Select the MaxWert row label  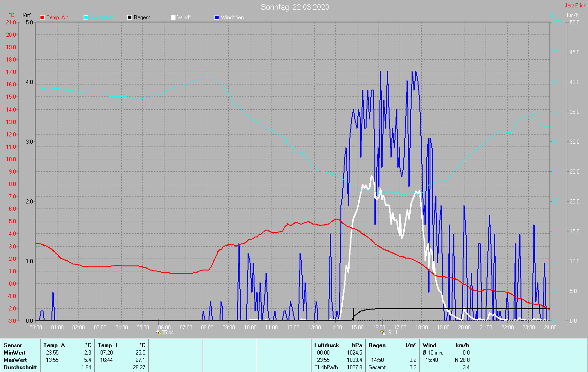pos(16,360)
